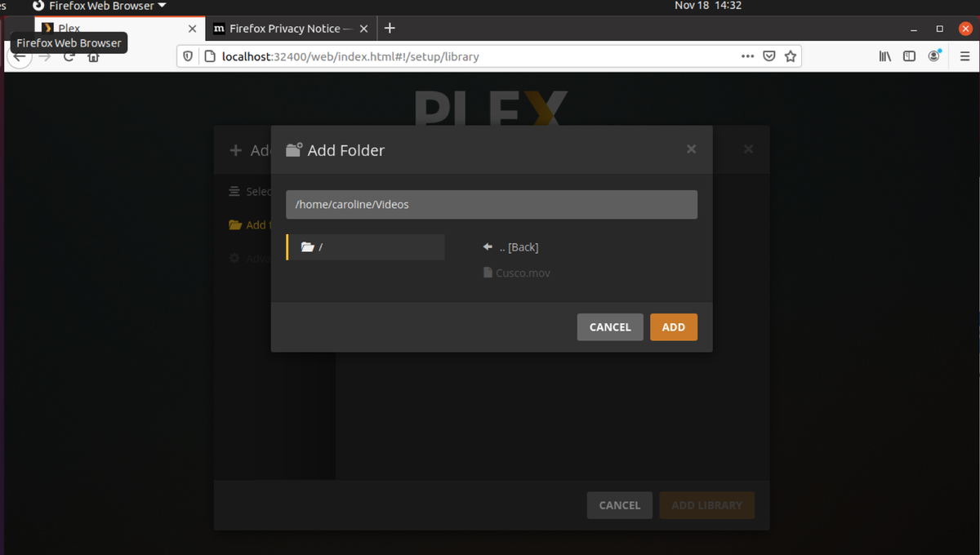Bookmark the page via the star icon
980x555 pixels.
(x=791, y=55)
